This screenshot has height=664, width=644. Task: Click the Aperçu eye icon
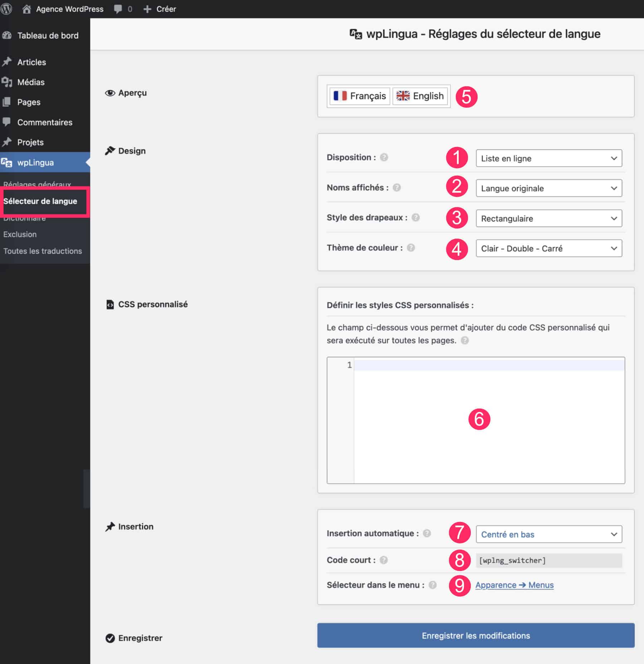pos(110,93)
